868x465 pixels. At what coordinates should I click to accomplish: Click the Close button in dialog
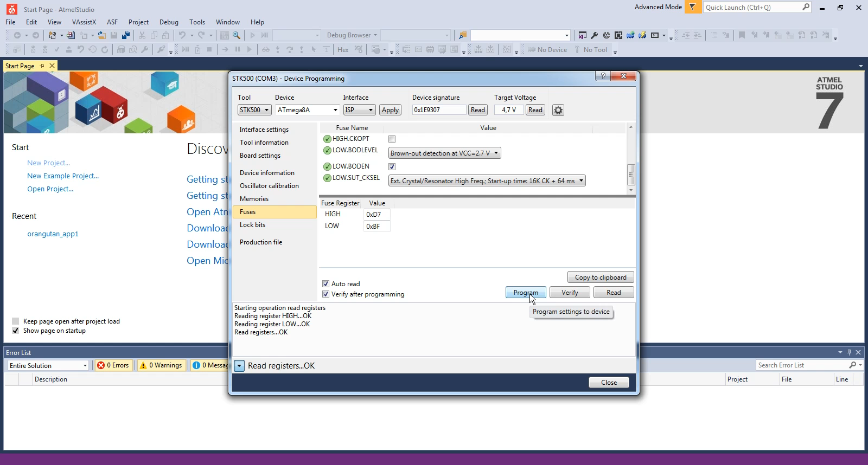click(x=609, y=383)
